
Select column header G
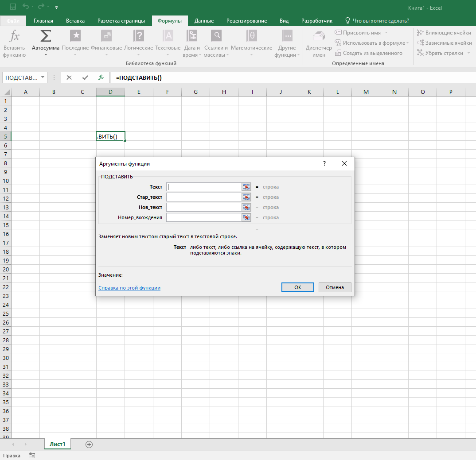[x=195, y=92]
